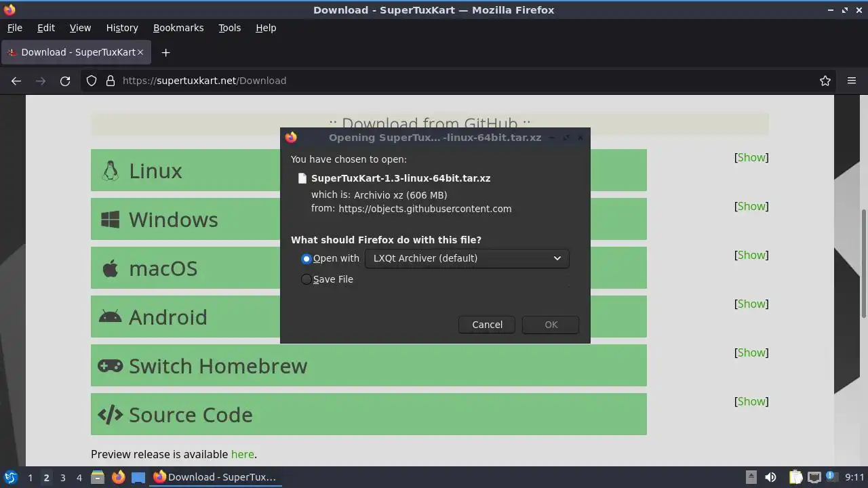Click Cancel in the download dialog
This screenshot has height=488, width=868.
[x=487, y=325]
